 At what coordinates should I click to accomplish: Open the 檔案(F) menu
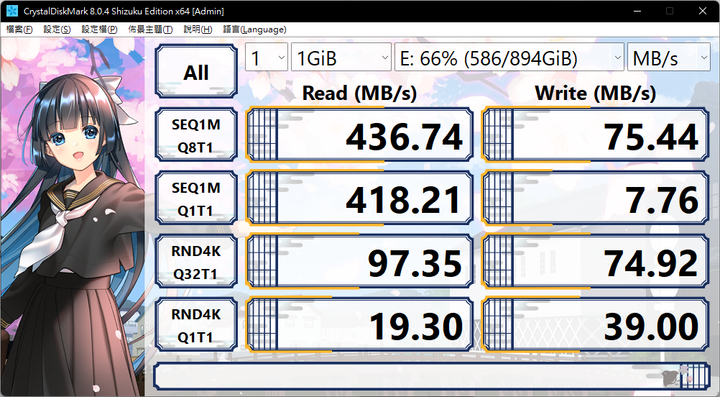19,29
